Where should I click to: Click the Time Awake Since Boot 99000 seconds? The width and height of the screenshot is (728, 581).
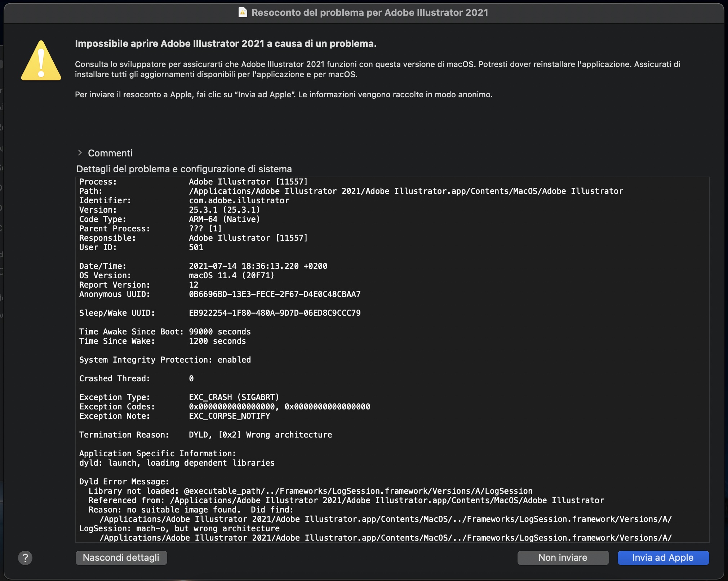[165, 332]
